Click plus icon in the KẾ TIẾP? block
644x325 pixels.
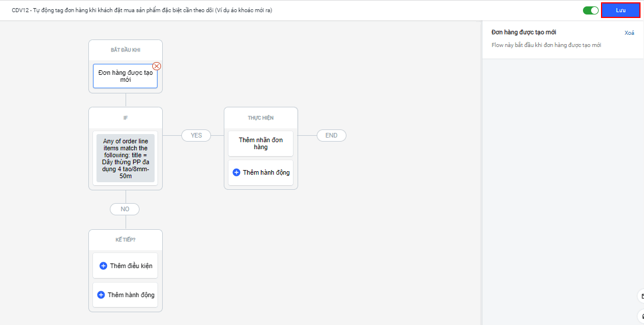click(x=101, y=295)
